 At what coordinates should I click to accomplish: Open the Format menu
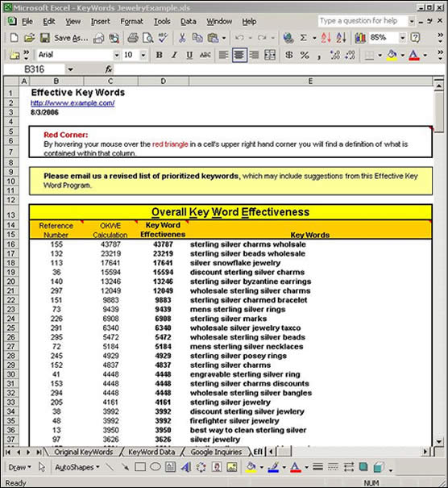(x=131, y=22)
